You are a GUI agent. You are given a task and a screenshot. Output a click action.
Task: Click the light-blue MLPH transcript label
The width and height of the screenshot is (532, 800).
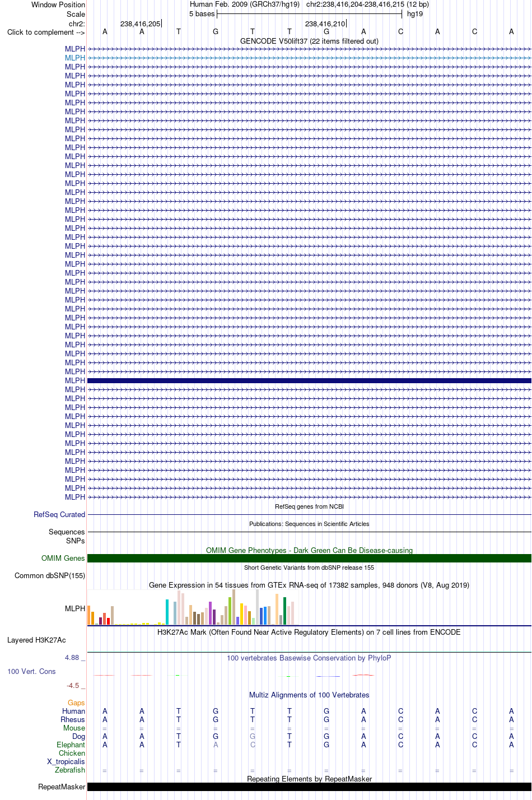[x=75, y=58]
